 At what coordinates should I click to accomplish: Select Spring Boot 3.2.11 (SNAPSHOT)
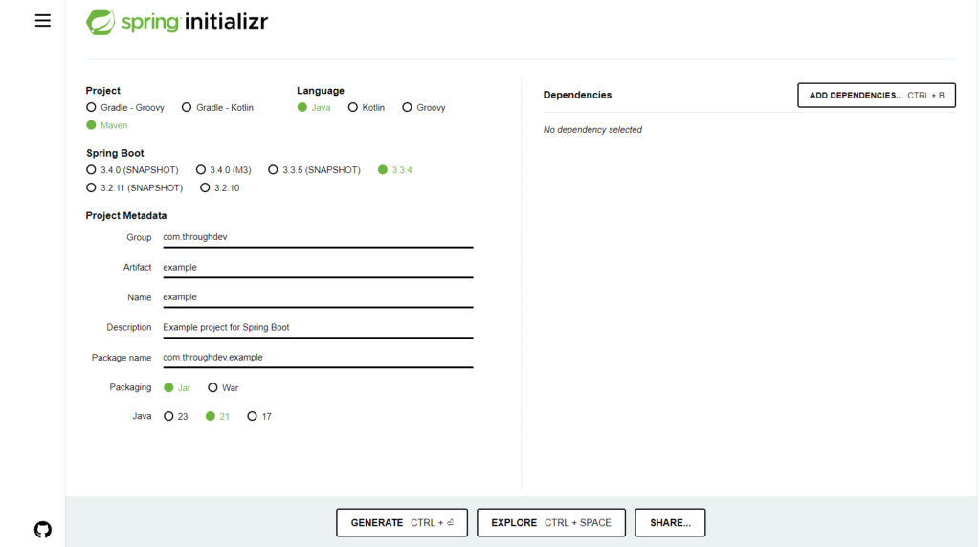pos(134,187)
